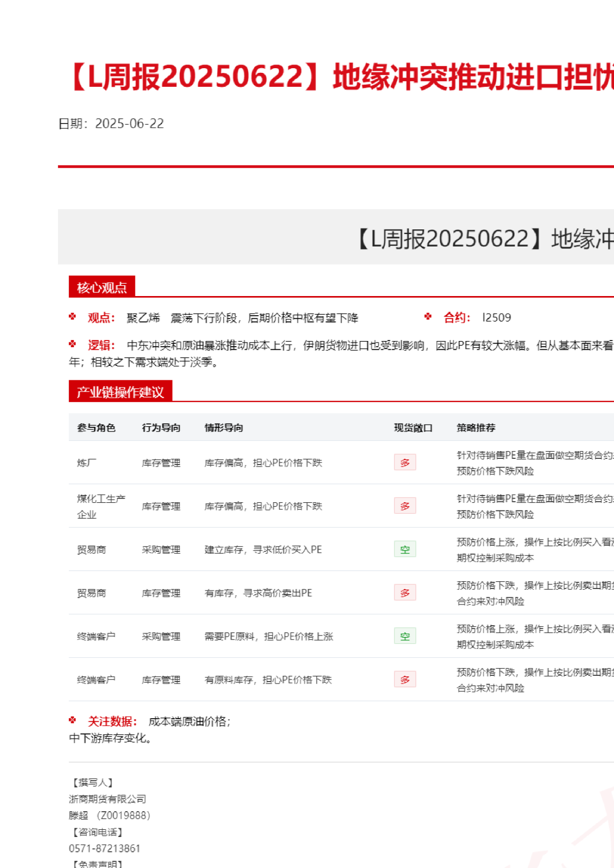Click the 行为导向 column header
This screenshot has width=614, height=868.
click(x=161, y=428)
